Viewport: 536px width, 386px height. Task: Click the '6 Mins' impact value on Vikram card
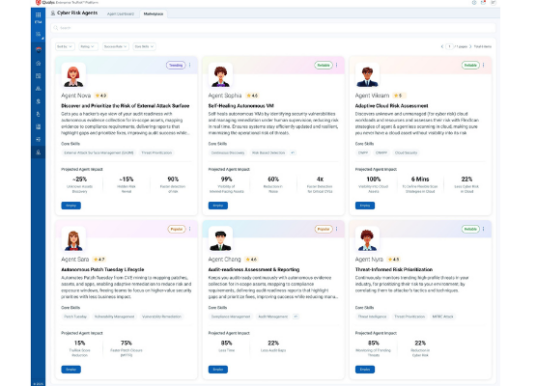[420, 179]
